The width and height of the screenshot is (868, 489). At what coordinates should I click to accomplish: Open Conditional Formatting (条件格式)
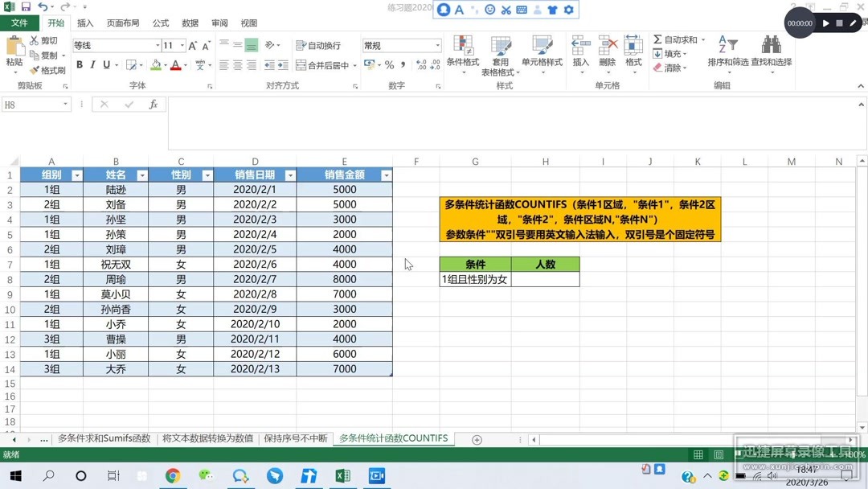(462, 55)
